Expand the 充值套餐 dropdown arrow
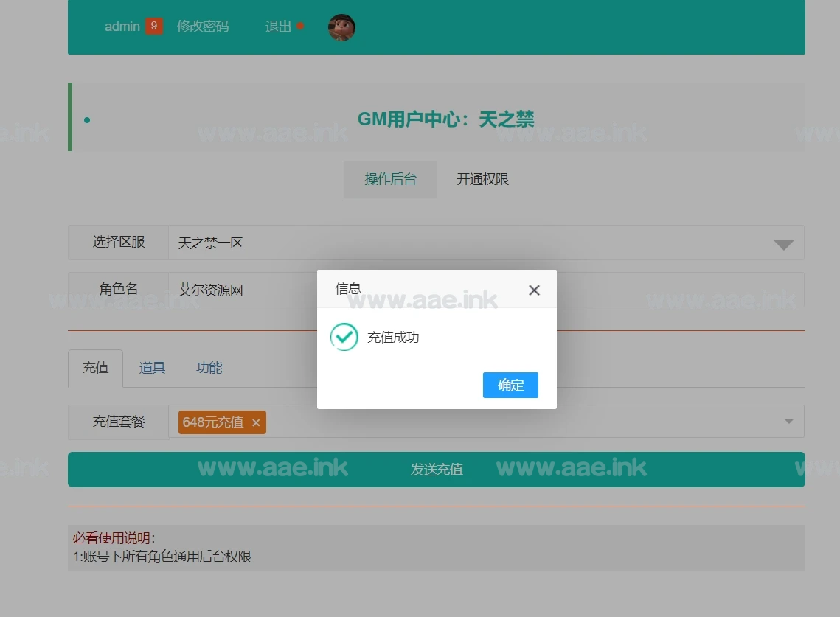 point(788,422)
